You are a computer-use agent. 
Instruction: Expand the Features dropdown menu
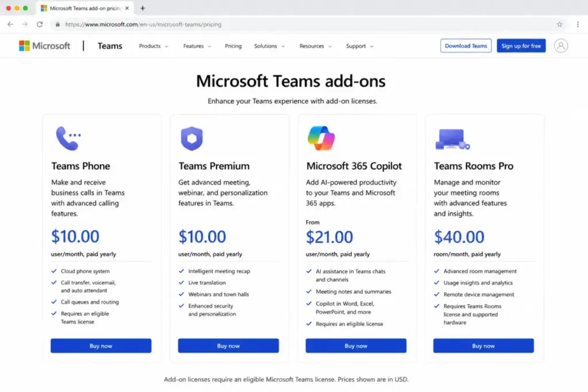click(198, 46)
